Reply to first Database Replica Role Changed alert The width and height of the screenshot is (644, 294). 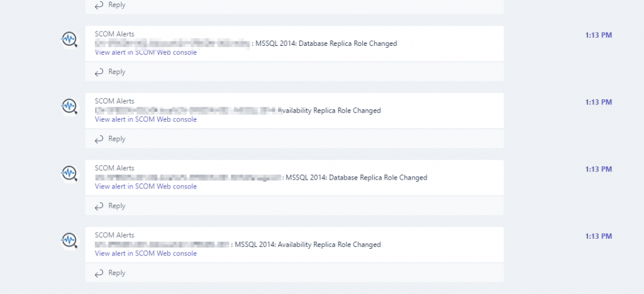[x=110, y=72]
